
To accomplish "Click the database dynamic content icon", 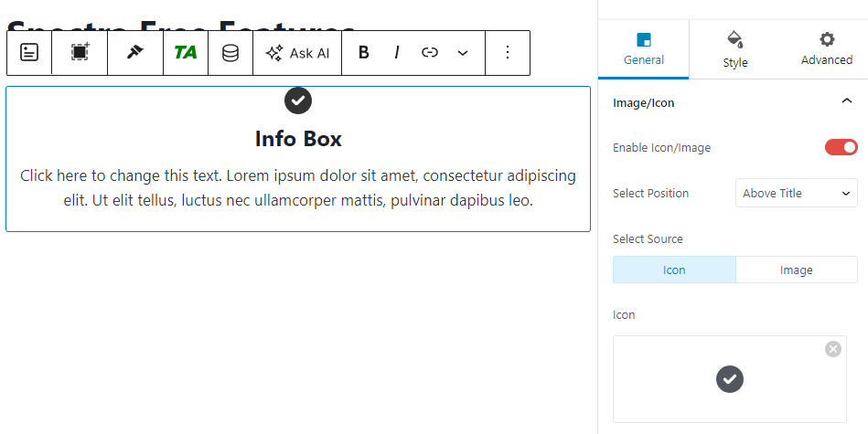I will coord(230,53).
